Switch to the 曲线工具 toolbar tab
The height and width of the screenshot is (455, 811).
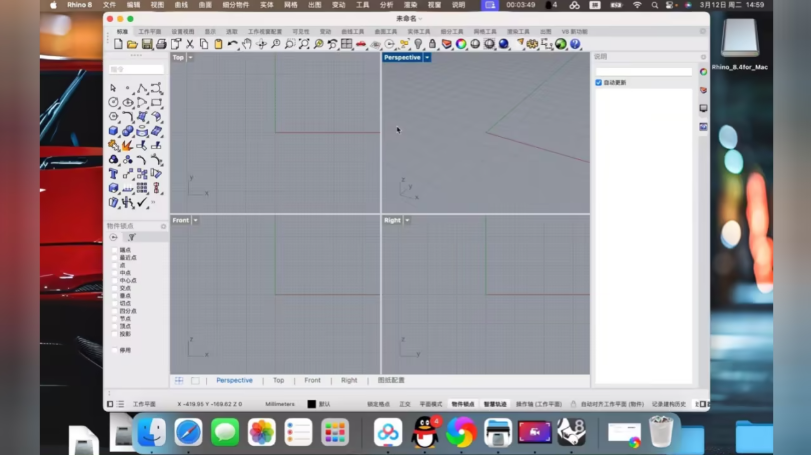(353, 32)
